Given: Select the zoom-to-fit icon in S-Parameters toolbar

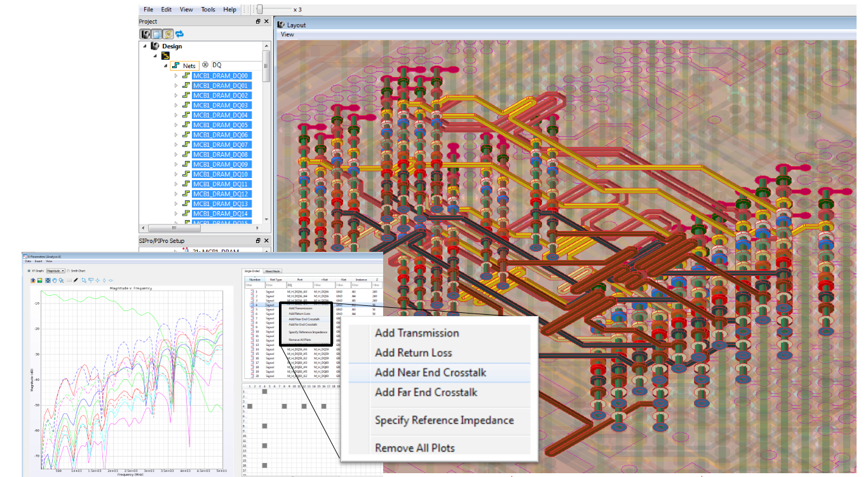Looking at the screenshot, I should point(48,280).
